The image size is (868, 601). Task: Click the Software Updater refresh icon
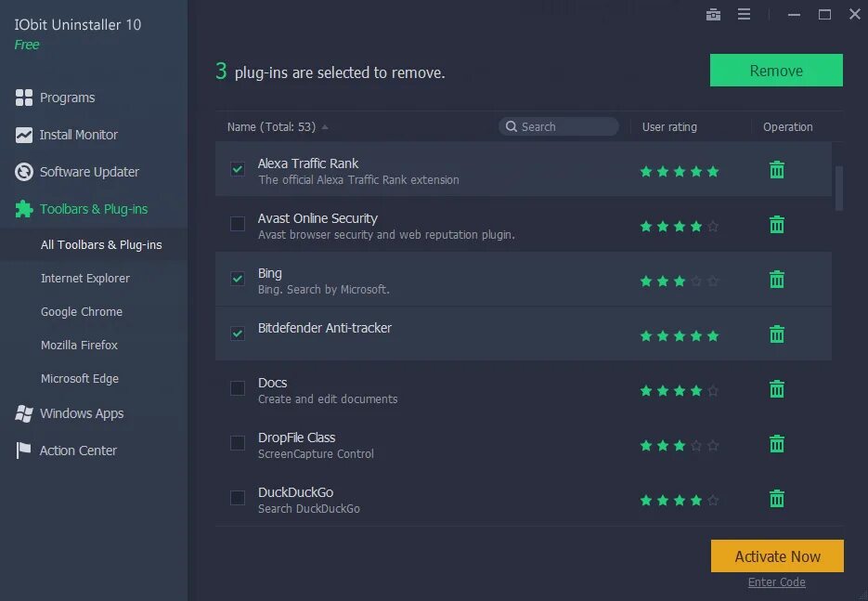(24, 172)
